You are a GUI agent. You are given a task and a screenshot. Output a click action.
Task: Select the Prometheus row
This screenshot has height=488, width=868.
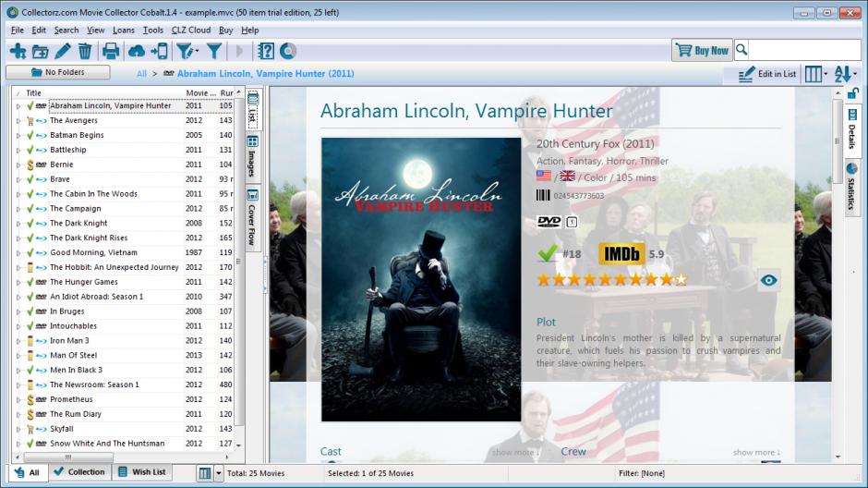(125, 399)
